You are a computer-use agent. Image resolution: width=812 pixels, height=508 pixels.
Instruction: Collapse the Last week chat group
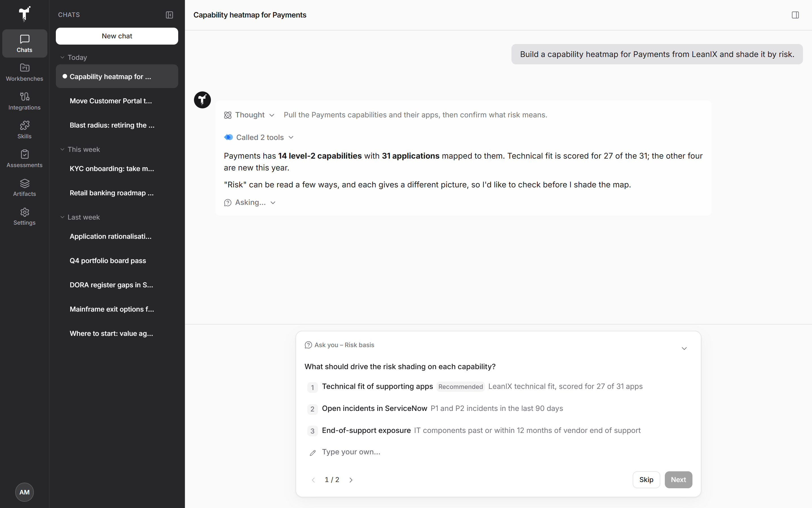point(80,217)
